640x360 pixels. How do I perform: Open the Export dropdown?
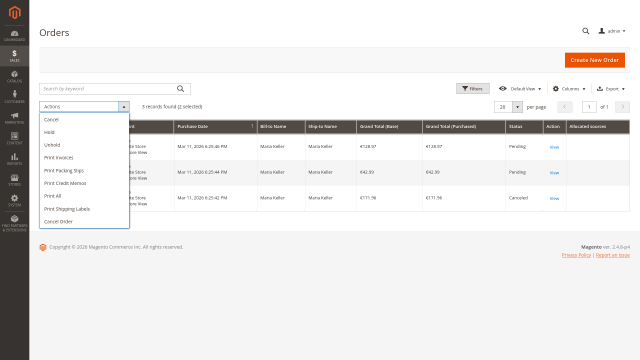(x=611, y=89)
